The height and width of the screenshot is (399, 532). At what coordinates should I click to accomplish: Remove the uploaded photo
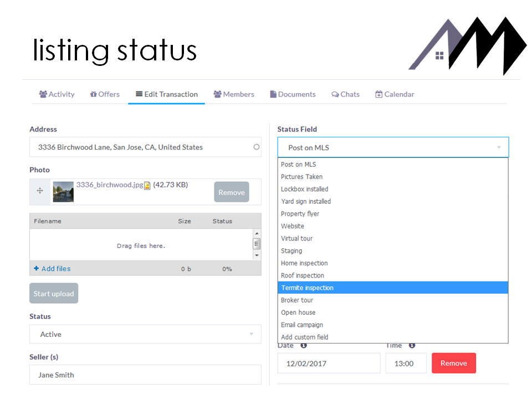(232, 192)
